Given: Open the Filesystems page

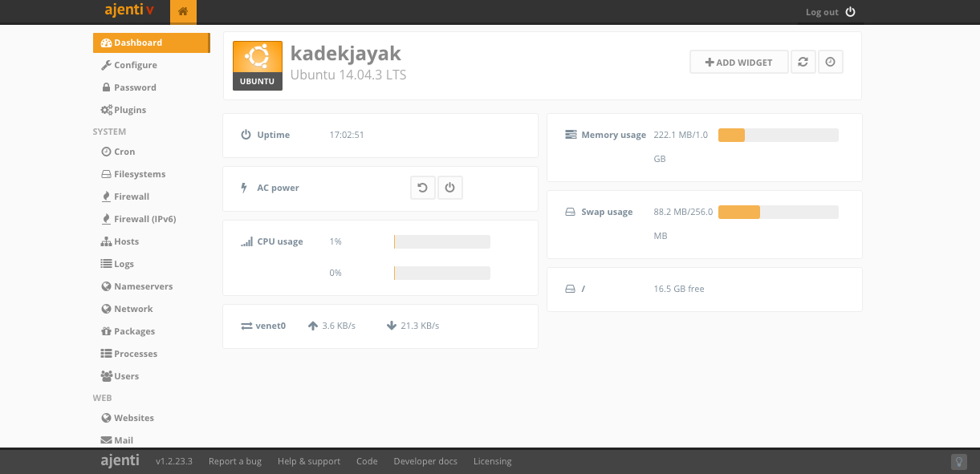Looking at the screenshot, I should pyautogui.click(x=140, y=174).
